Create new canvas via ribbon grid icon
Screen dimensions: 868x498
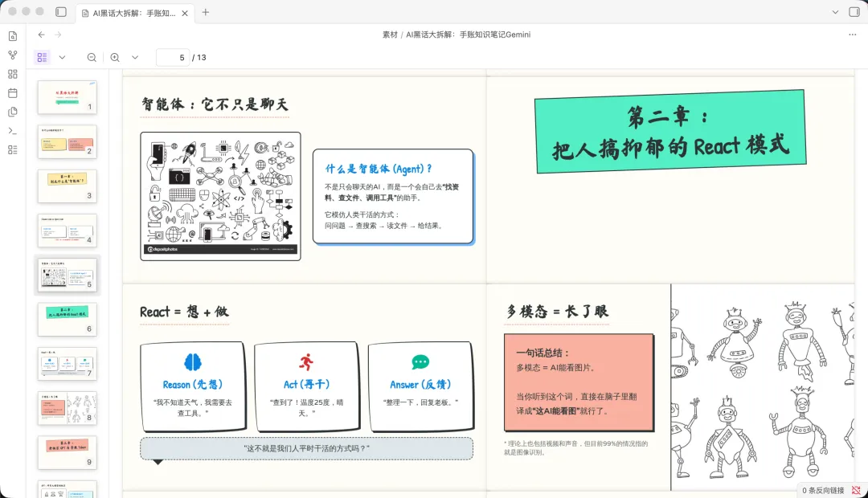click(13, 74)
